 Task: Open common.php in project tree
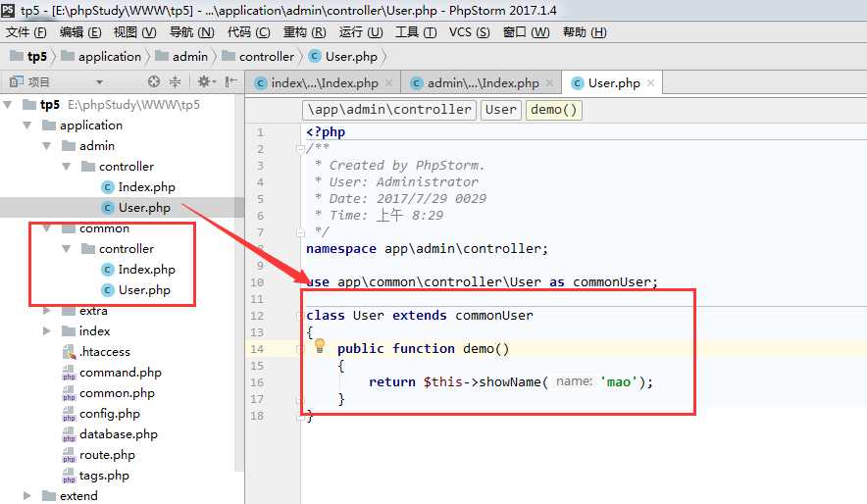point(117,393)
